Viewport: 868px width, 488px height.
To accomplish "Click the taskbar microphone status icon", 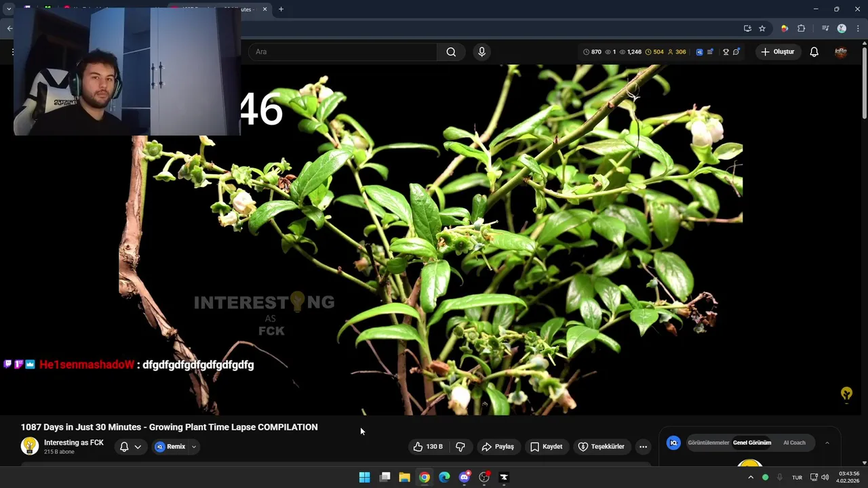I will pos(780,477).
